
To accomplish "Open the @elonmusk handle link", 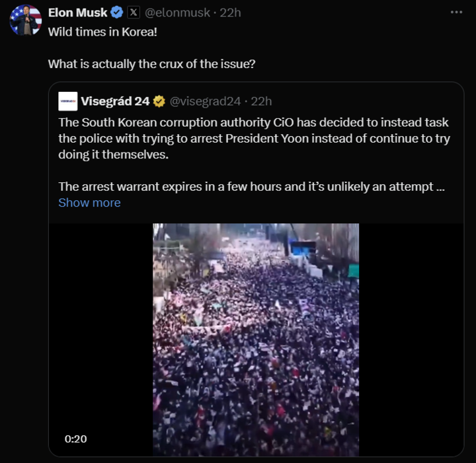I will click(x=173, y=12).
